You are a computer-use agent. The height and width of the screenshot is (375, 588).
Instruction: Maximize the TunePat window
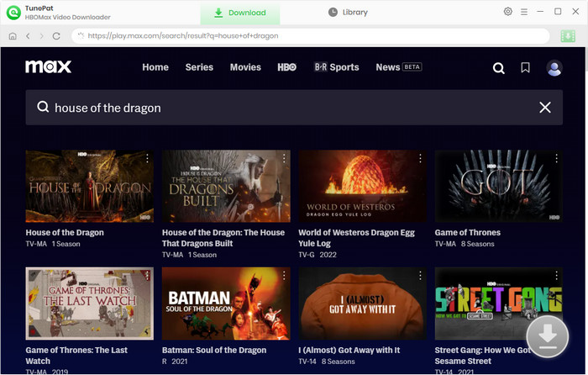(558, 12)
